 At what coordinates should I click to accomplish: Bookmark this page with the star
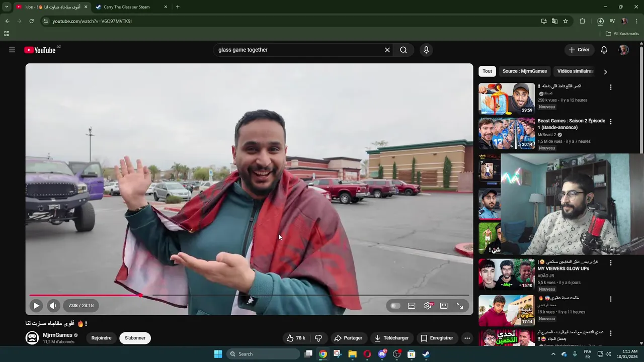click(x=566, y=21)
